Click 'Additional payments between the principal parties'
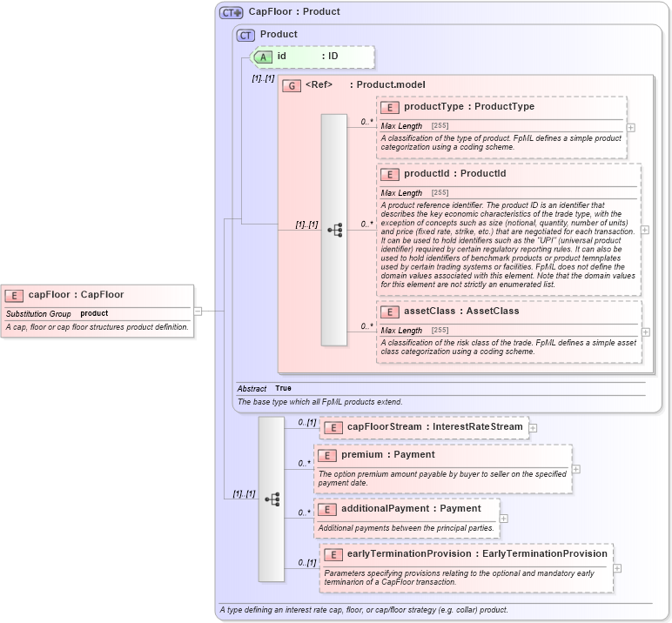This screenshot has width=672, height=623. coord(406,528)
